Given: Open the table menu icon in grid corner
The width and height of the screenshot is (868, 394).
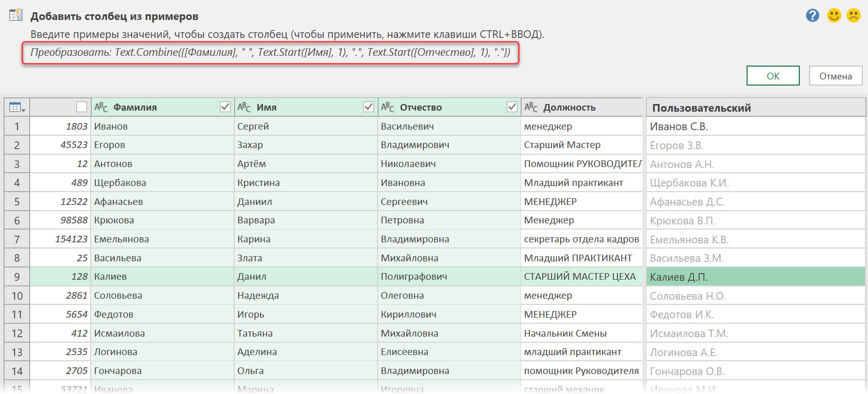Looking at the screenshot, I should 17,108.
